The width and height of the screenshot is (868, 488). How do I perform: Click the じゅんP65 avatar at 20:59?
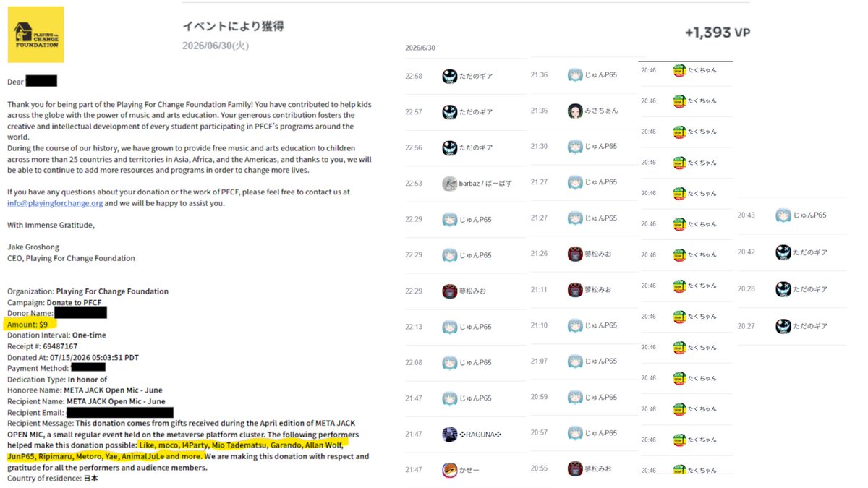[575, 397]
